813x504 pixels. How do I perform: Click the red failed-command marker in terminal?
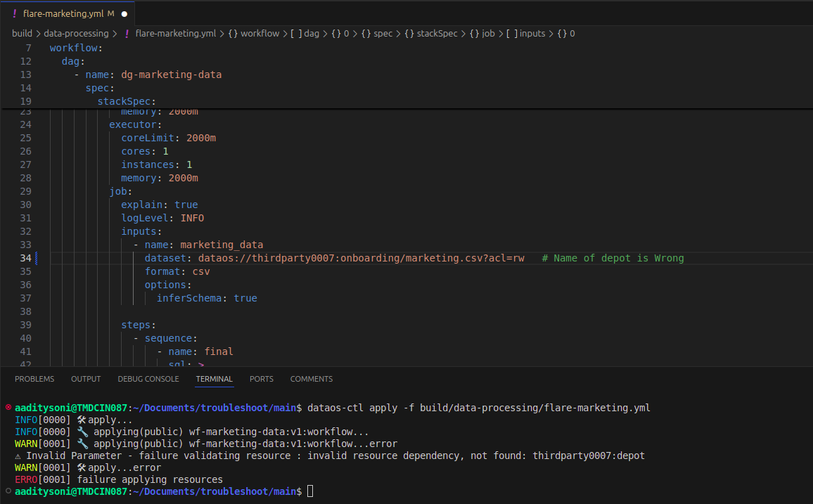[8, 407]
